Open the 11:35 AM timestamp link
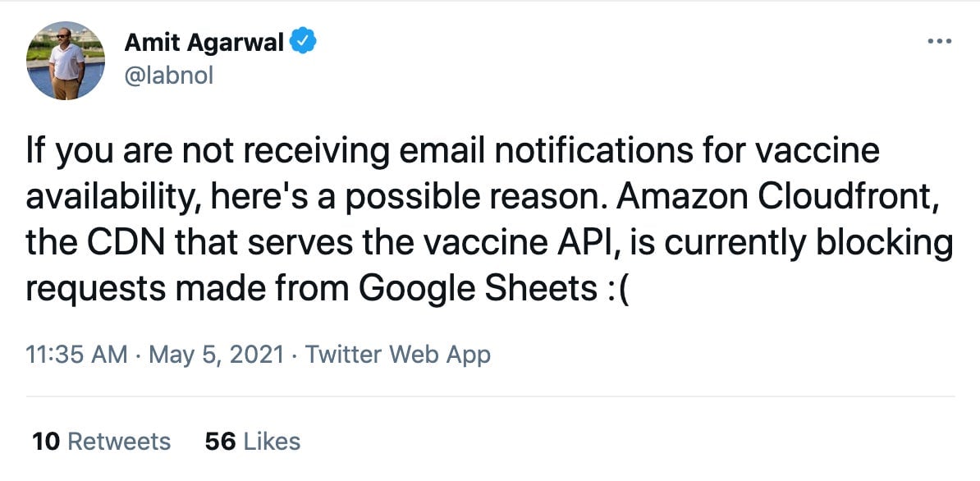980x481 pixels. (x=77, y=355)
